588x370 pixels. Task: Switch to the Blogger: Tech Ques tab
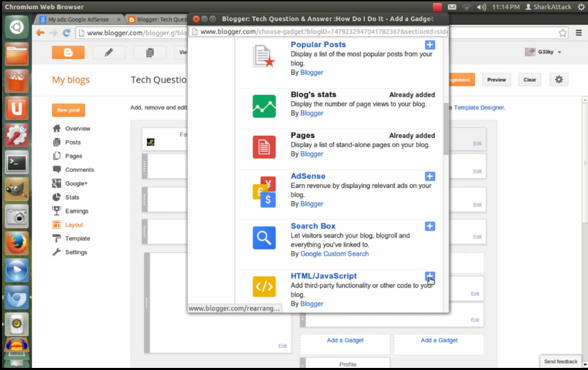(x=157, y=19)
